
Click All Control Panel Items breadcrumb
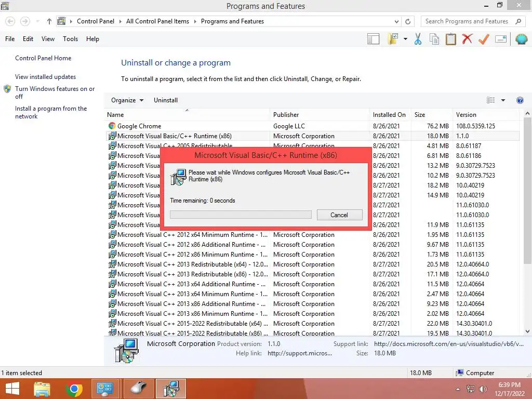click(x=157, y=21)
